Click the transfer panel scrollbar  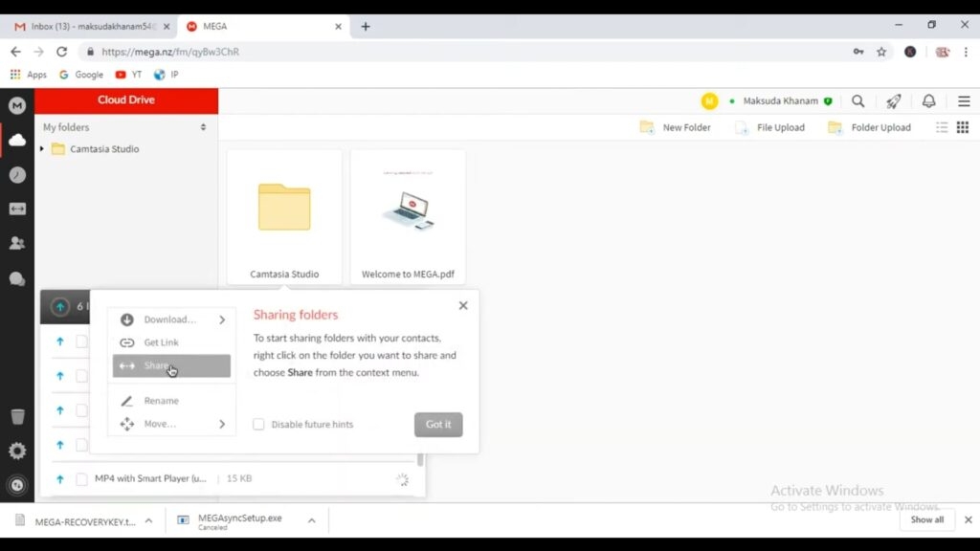coord(420,460)
